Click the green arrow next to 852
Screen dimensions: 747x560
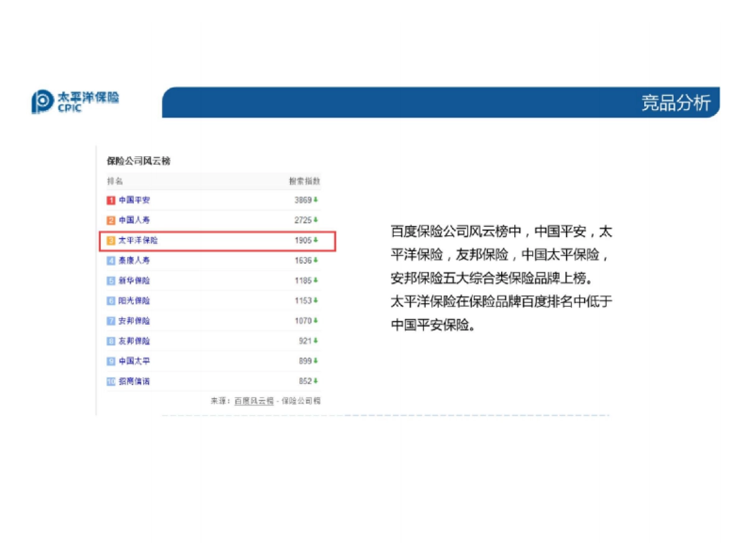point(316,381)
